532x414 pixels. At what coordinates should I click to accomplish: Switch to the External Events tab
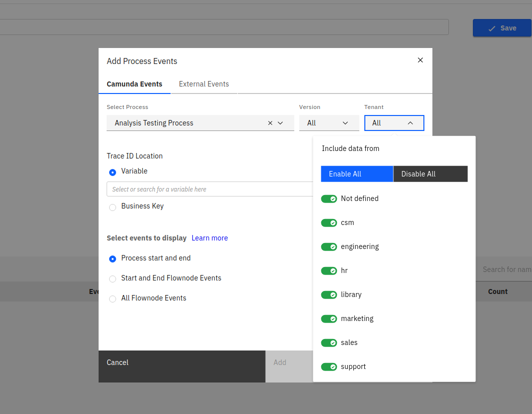pos(204,84)
